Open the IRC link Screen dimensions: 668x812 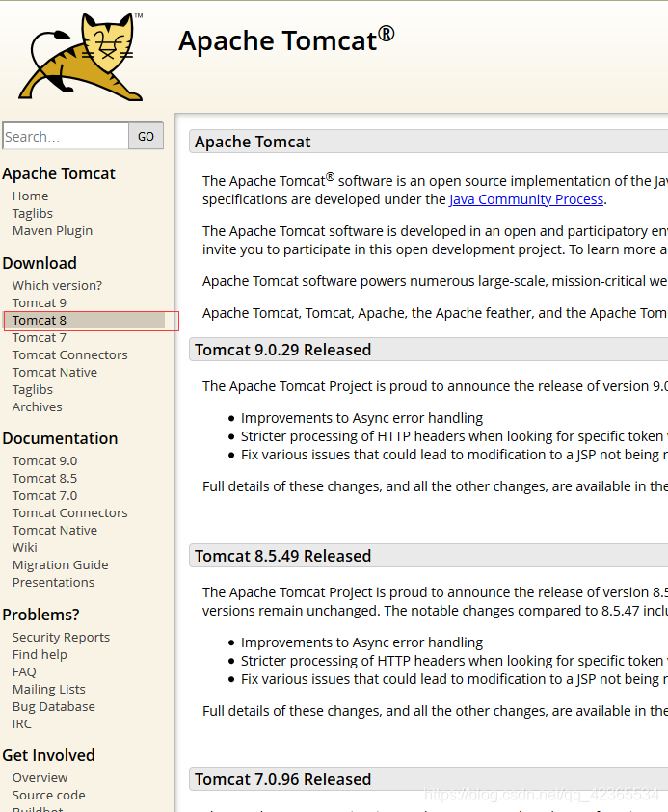pos(22,724)
